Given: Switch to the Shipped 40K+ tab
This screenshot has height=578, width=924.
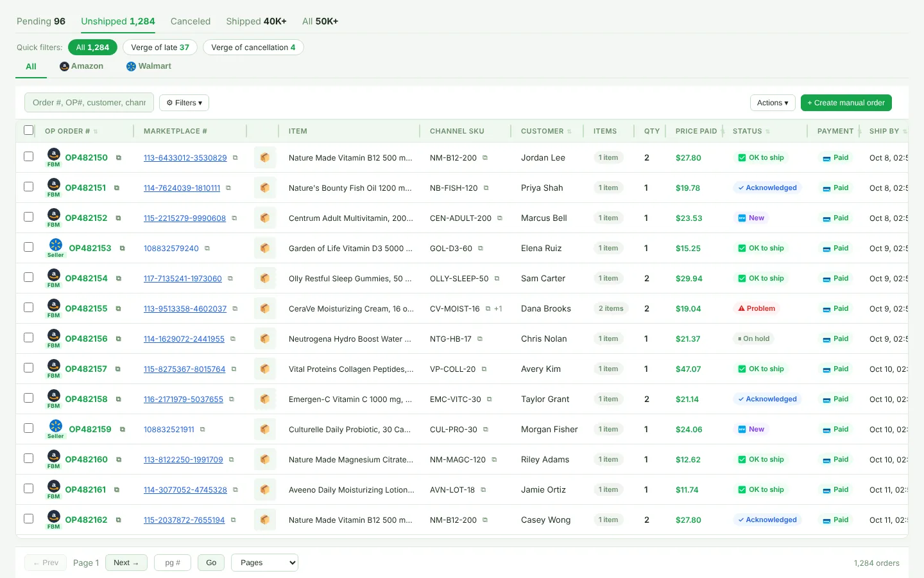Looking at the screenshot, I should click(256, 21).
